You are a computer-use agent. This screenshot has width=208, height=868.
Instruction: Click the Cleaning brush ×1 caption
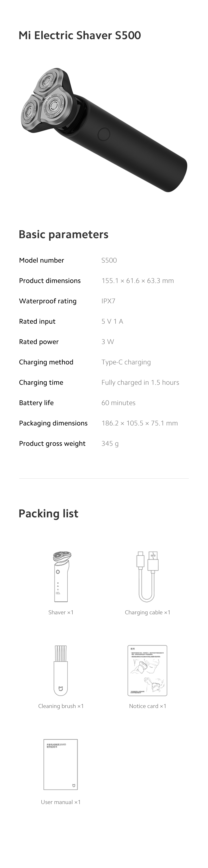pos(61,706)
